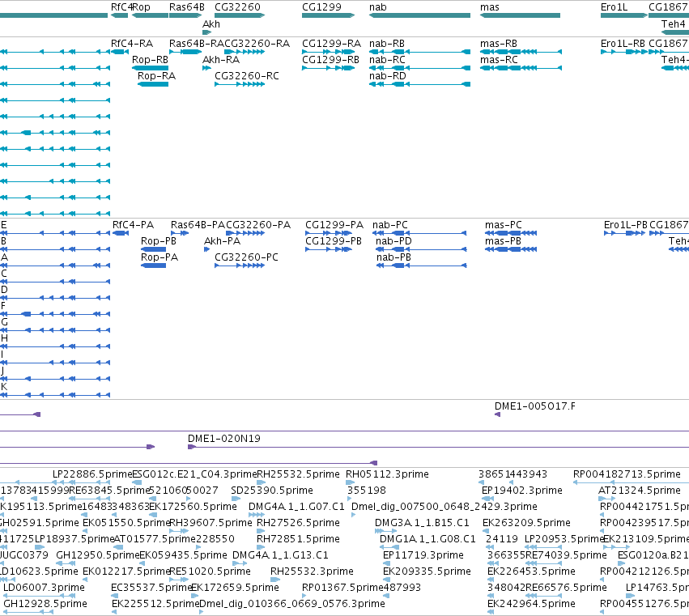Image resolution: width=689 pixels, height=616 pixels.
Task: Click the Rop-PA protein label
Action: (159, 257)
